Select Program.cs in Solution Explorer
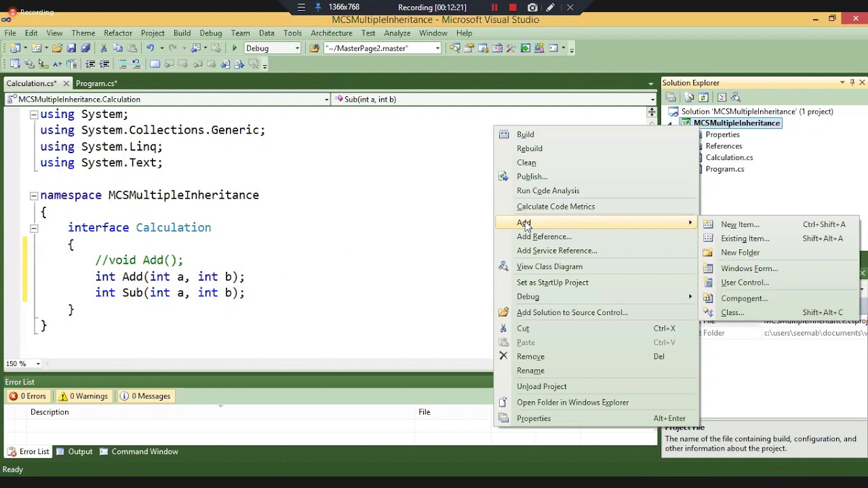The width and height of the screenshot is (868, 488). tap(724, 169)
